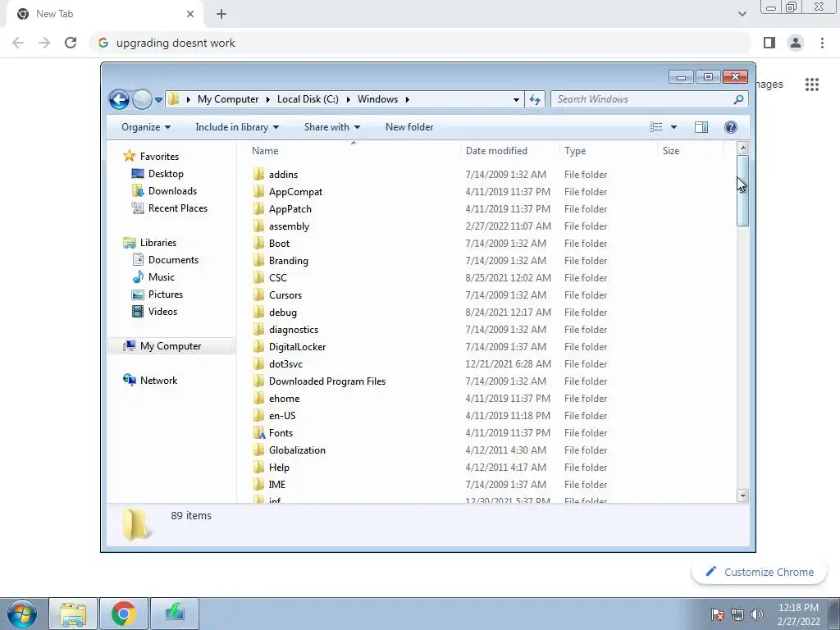Viewport: 840px width, 630px height.
Task: Select the Cursors folder icon
Action: coord(258,294)
